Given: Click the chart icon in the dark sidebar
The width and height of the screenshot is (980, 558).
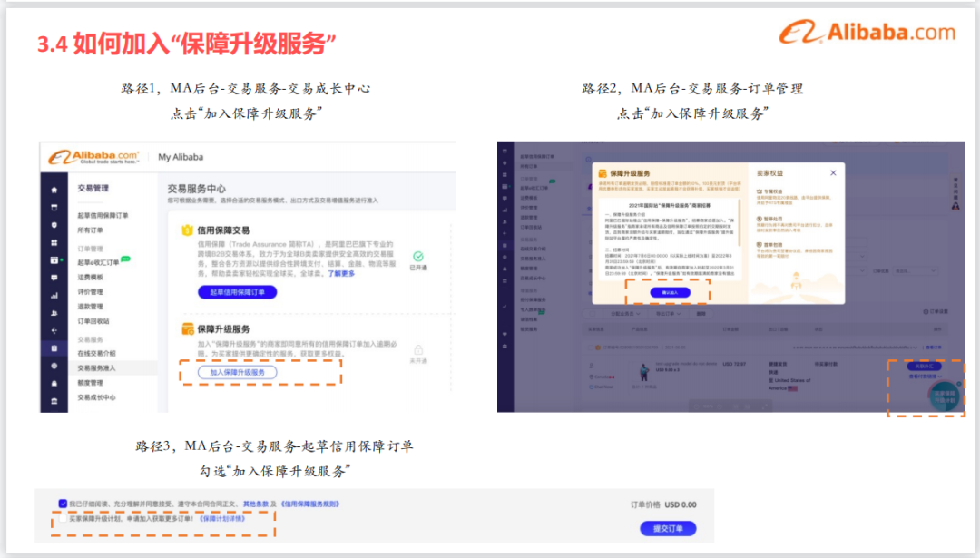Looking at the screenshot, I should click(x=52, y=296).
